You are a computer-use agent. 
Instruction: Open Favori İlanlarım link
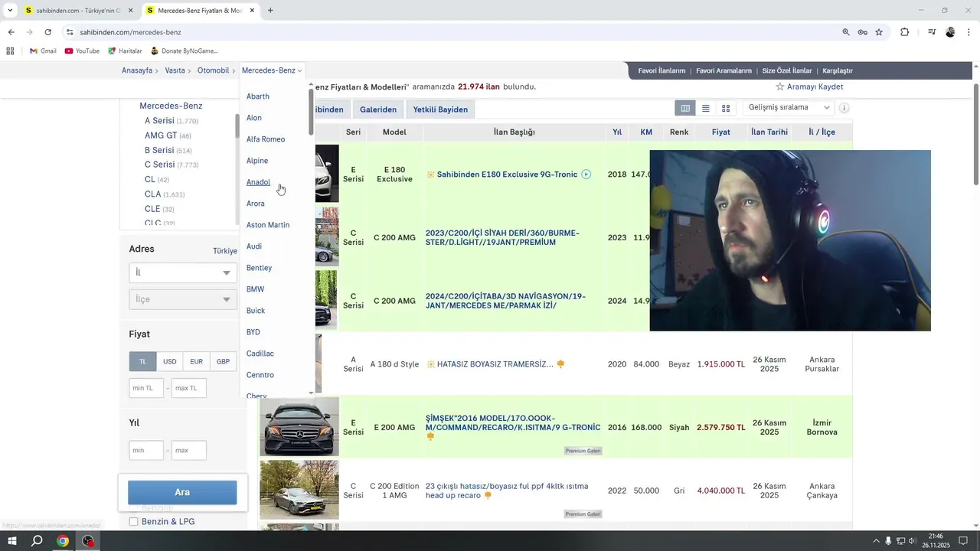coord(661,70)
